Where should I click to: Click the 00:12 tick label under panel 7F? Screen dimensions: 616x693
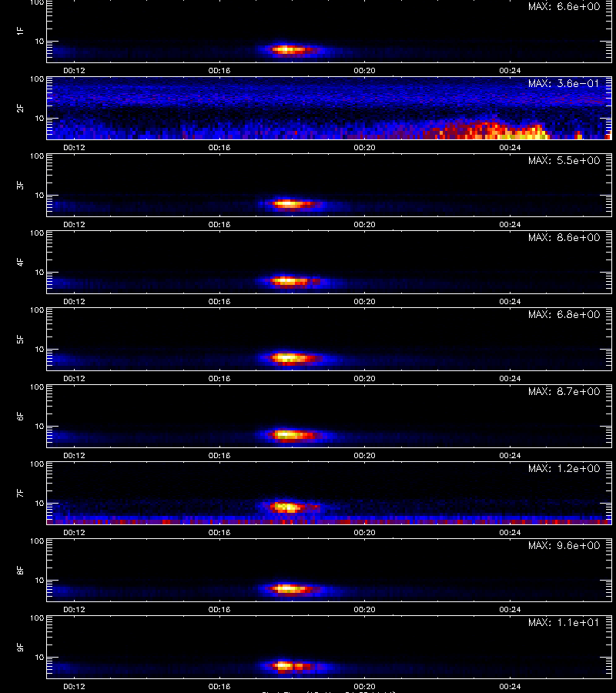74,533
